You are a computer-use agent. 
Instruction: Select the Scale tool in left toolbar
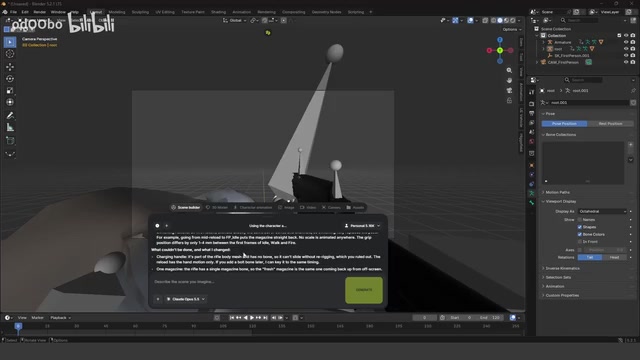coord(10,90)
